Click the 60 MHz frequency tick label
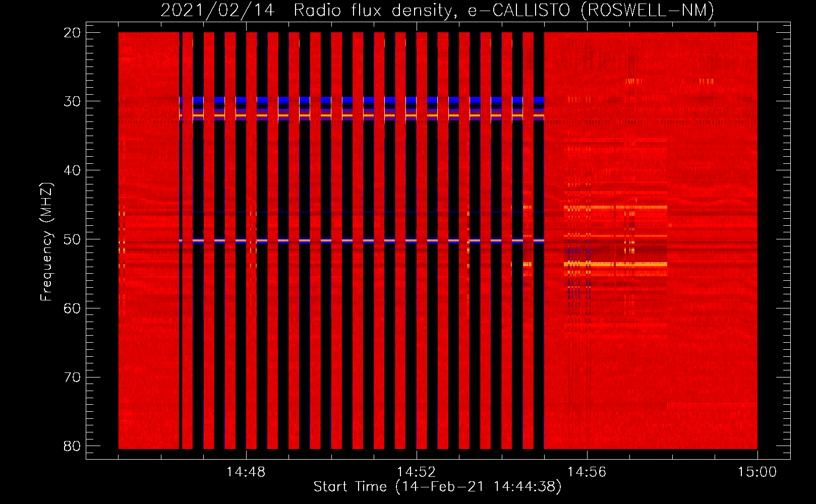 pyautogui.click(x=73, y=308)
